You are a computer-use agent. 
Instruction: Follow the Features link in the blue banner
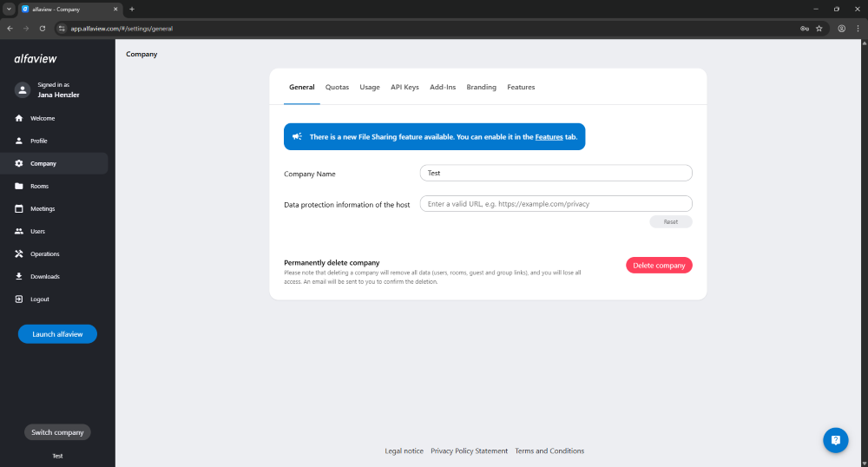[x=549, y=137]
